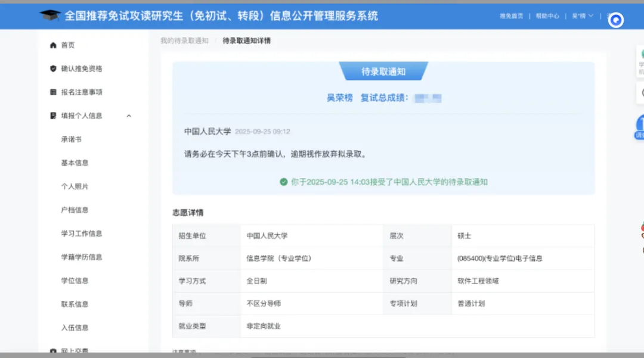Click the 专项计划 label cell
Image resolution: width=644 pixels, height=358 pixels.
pos(417,303)
